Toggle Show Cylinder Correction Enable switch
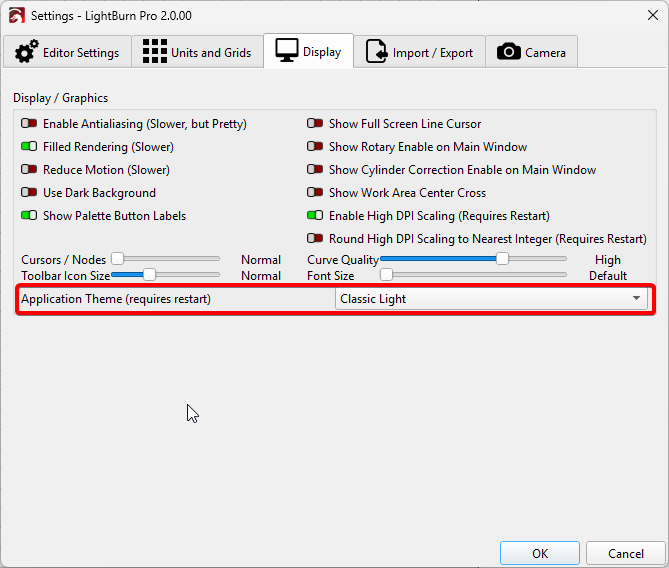This screenshot has width=669, height=568. click(315, 169)
